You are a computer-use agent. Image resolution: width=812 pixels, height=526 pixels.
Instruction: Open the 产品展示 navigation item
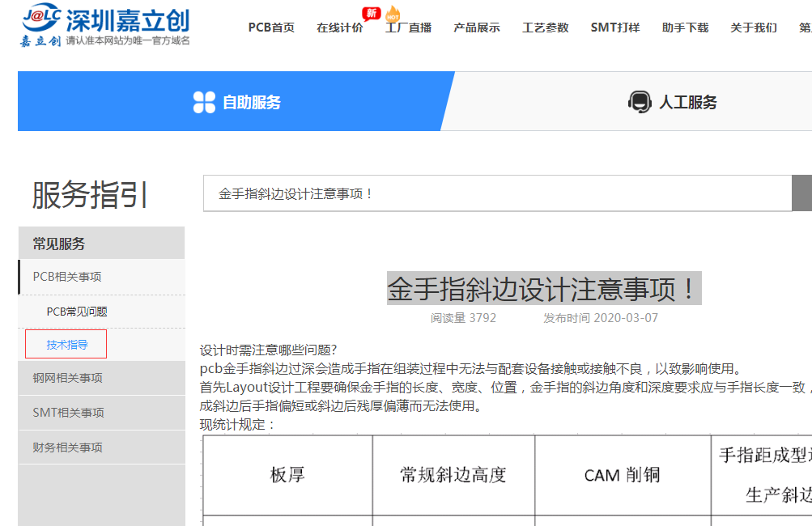coord(477,28)
